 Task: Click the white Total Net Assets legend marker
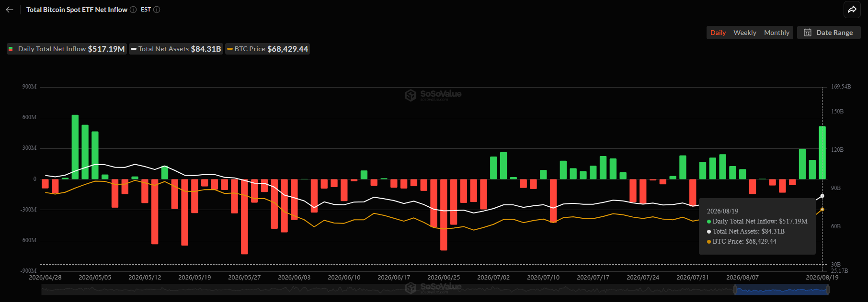pyautogui.click(x=134, y=49)
